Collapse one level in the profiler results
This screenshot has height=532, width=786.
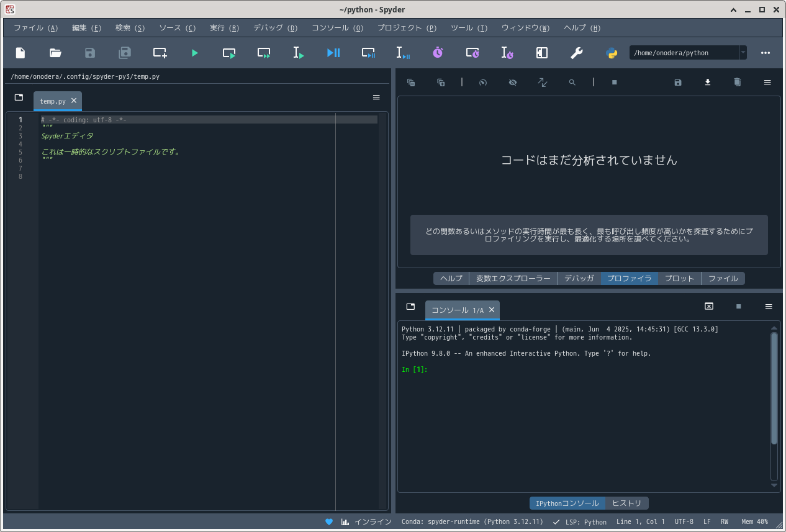tap(411, 82)
